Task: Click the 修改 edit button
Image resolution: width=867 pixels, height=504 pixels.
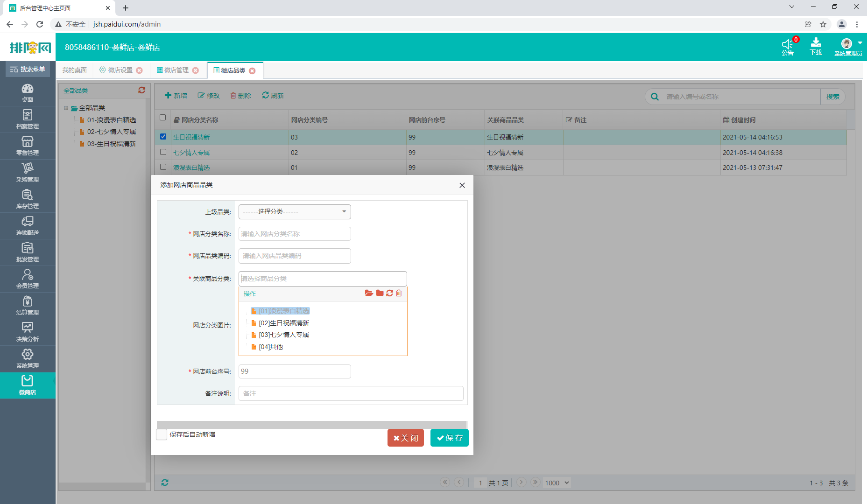Action: (x=208, y=96)
